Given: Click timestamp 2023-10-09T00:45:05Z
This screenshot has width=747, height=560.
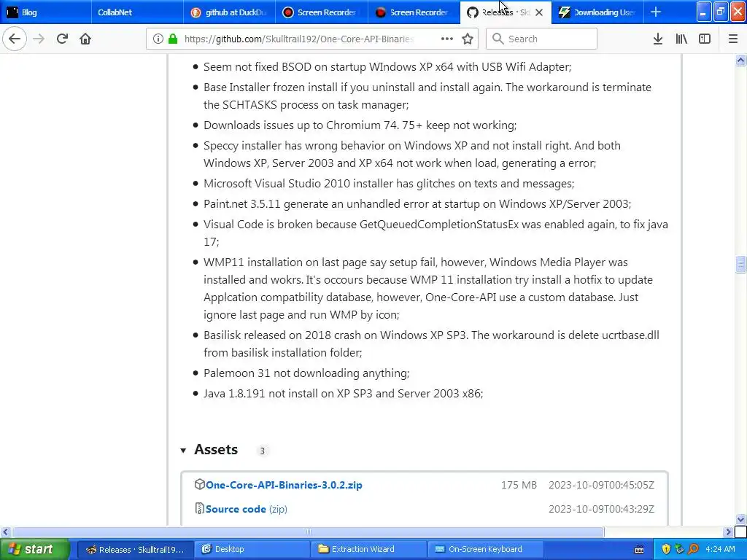Looking at the screenshot, I should pyautogui.click(x=601, y=485).
